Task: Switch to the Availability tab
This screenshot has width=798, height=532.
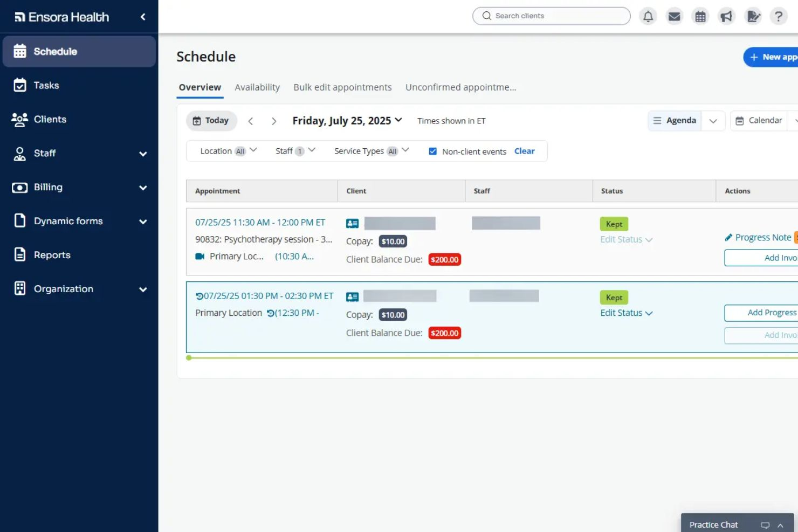Action: click(x=257, y=87)
